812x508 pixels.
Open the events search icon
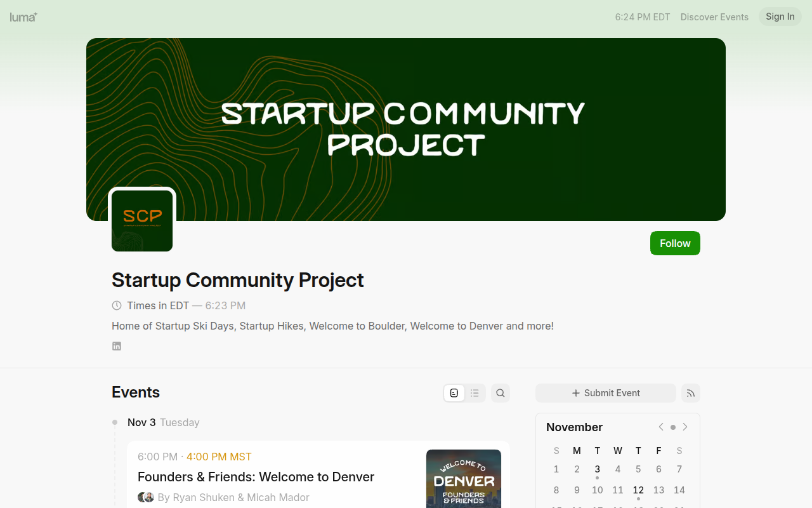click(501, 393)
